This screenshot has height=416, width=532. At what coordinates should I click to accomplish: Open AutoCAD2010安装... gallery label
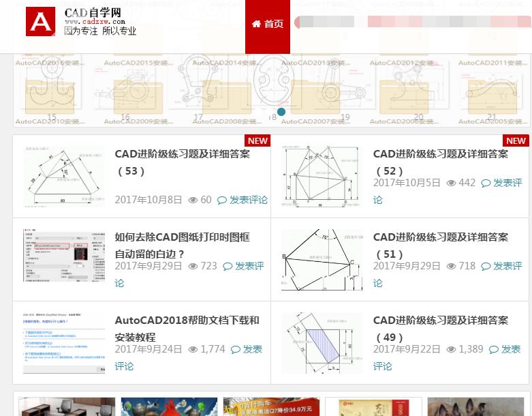click(50, 121)
